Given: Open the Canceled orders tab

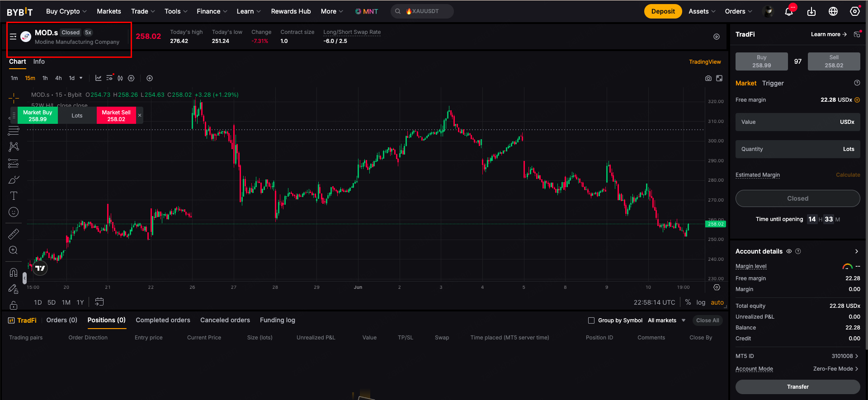Looking at the screenshot, I should pyautogui.click(x=225, y=320).
